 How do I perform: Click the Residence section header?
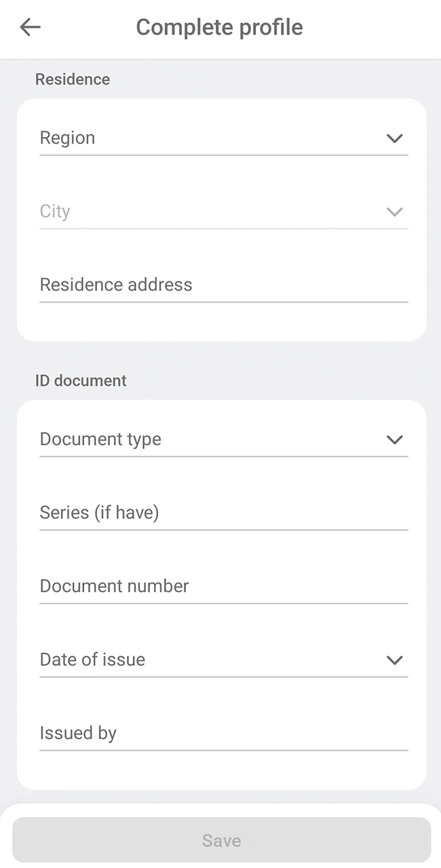point(73,79)
